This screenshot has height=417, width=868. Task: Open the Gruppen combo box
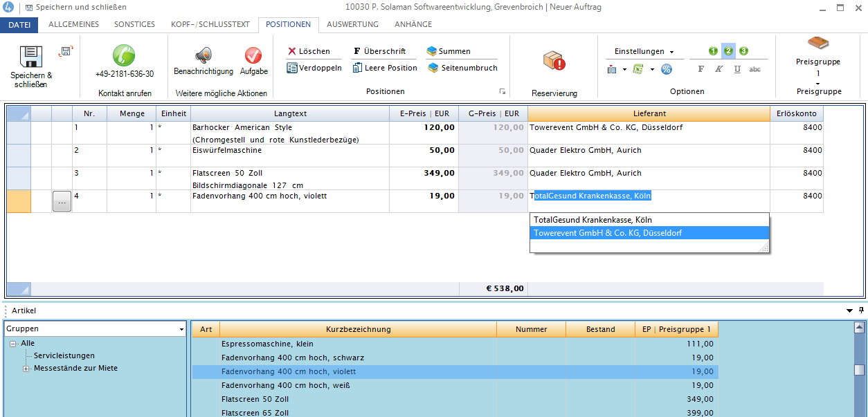pyautogui.click(x=95, y=329)
